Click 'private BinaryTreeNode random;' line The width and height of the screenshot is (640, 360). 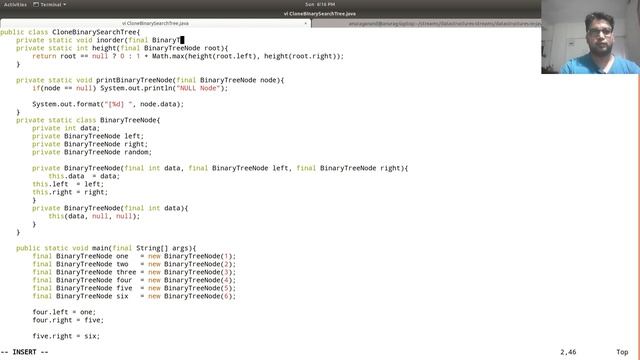[x=92, y=152]
